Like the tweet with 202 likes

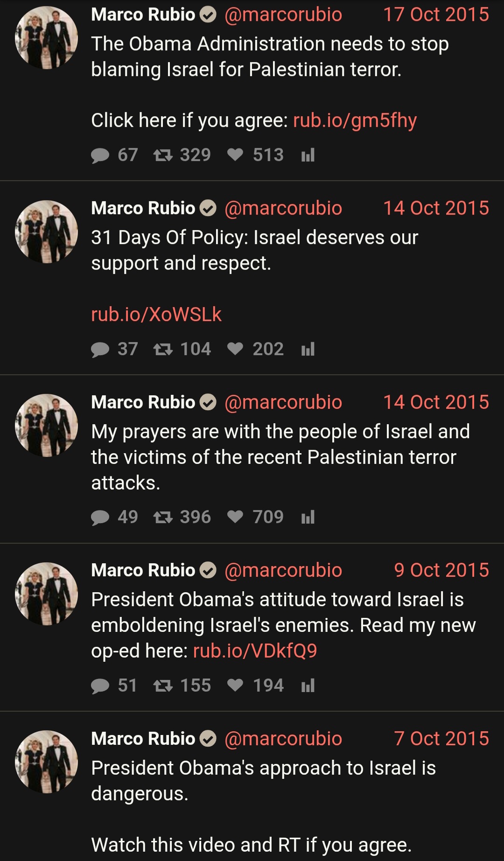pos(235,349)
